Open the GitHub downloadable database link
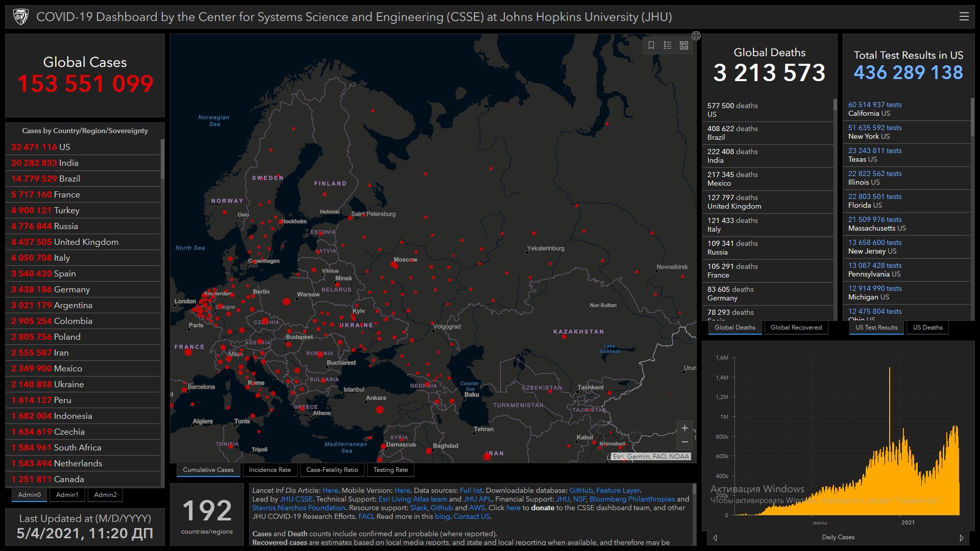Screen dimensions: 980x551 (x=581, y=490)
